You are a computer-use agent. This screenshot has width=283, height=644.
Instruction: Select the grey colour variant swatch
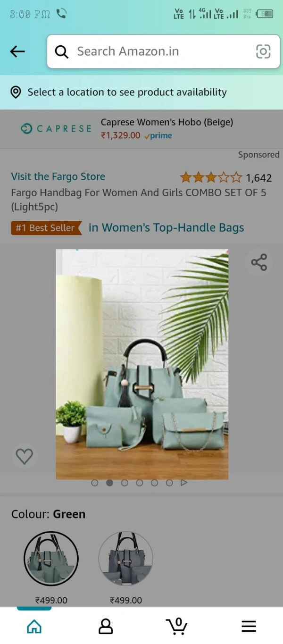(x=125, y=559)
